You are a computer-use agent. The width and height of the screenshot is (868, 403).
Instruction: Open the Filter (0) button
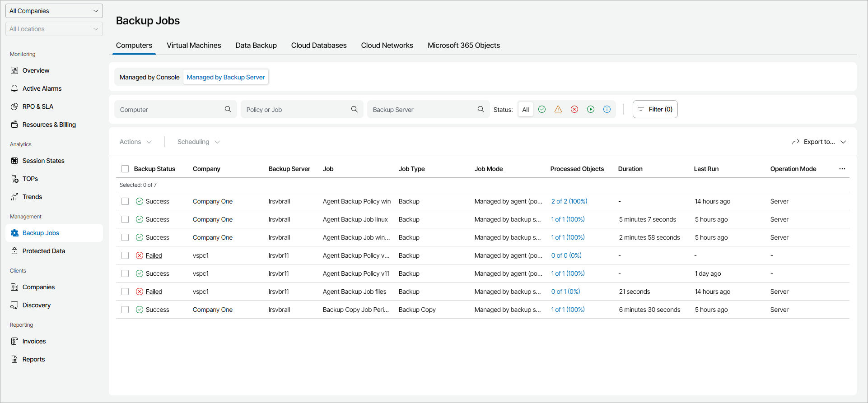655,109
